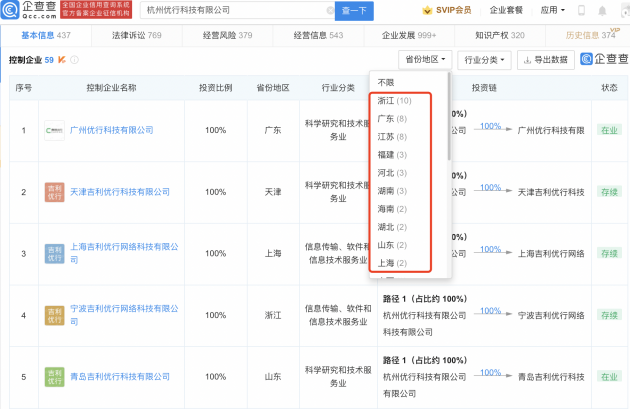
Task: Switch to 法律诉讼 769 tab
Action: coord(137,35)
